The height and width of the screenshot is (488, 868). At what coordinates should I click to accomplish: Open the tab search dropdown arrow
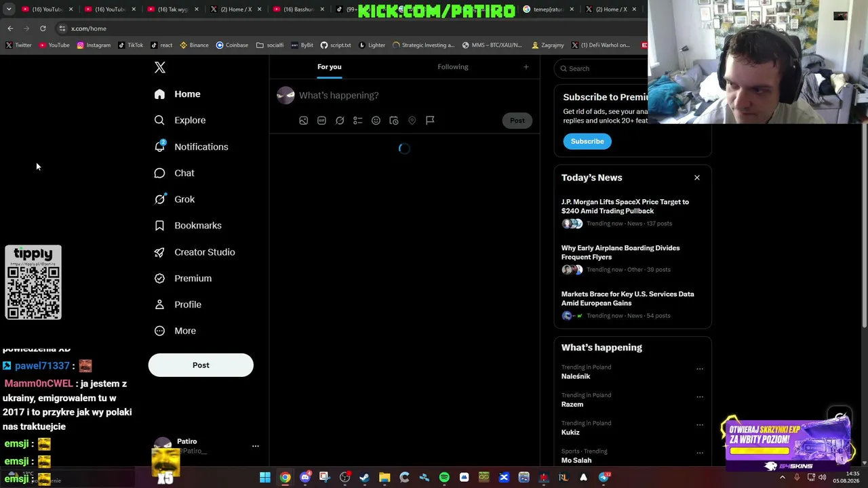[9, 9]
